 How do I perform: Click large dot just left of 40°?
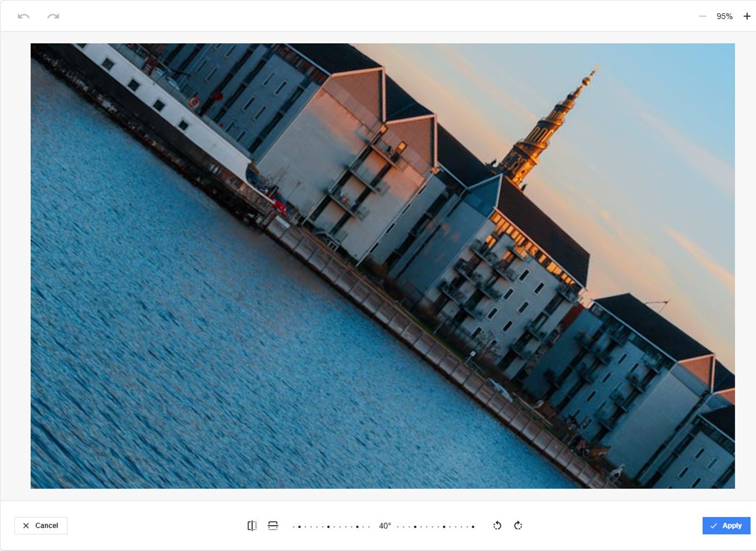click(357, 527)
